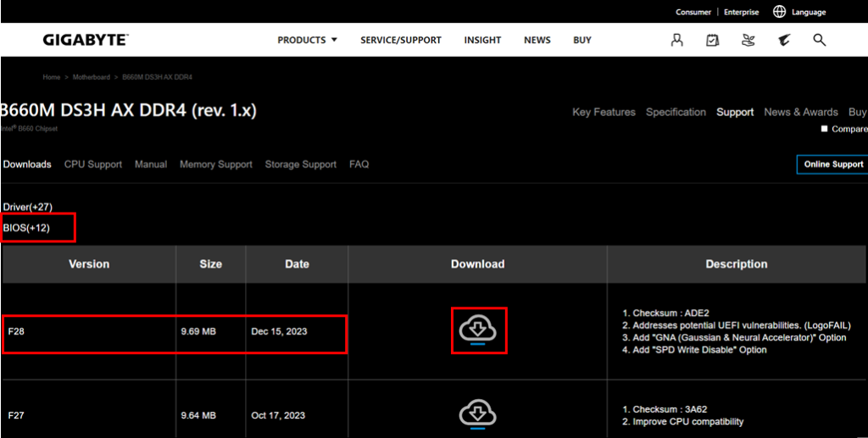The width and height of the screenshot is (868, 438).
Task: Click the SPD Write Disable description line
Action: point(695,350)
